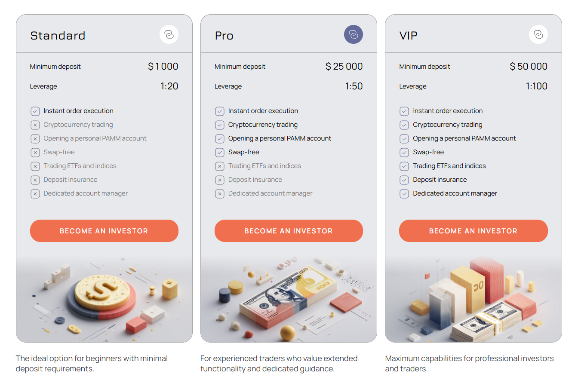This screenshot has width=575, height=392.
Task: Click the Pro plan purple link icon
Action: pyautogui.click(x=354, y=34)
